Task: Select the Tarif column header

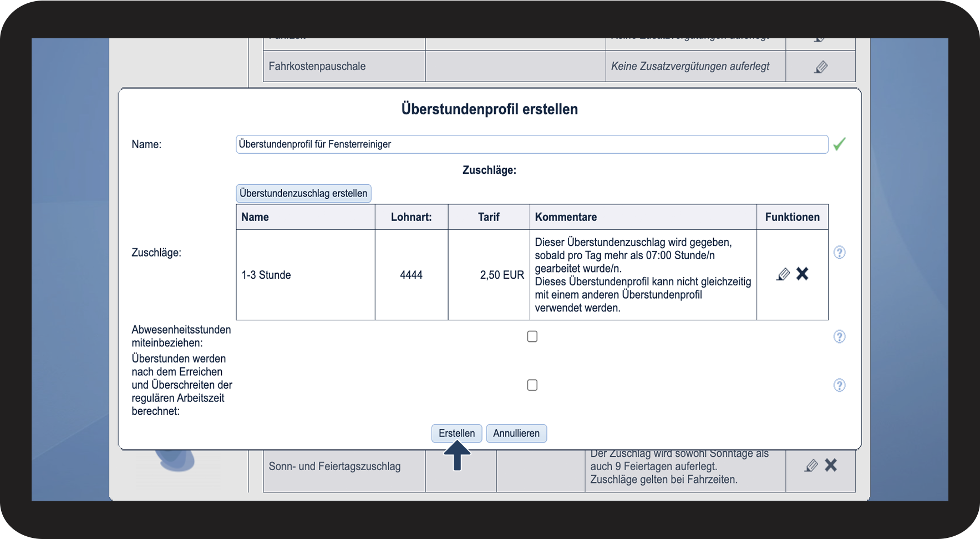Action: (489, 217)
